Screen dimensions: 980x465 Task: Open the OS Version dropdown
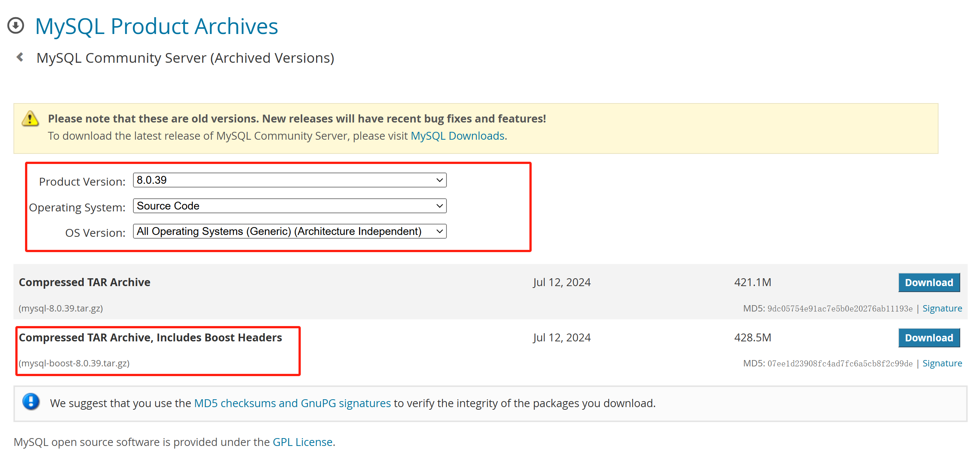coord(290,232)
